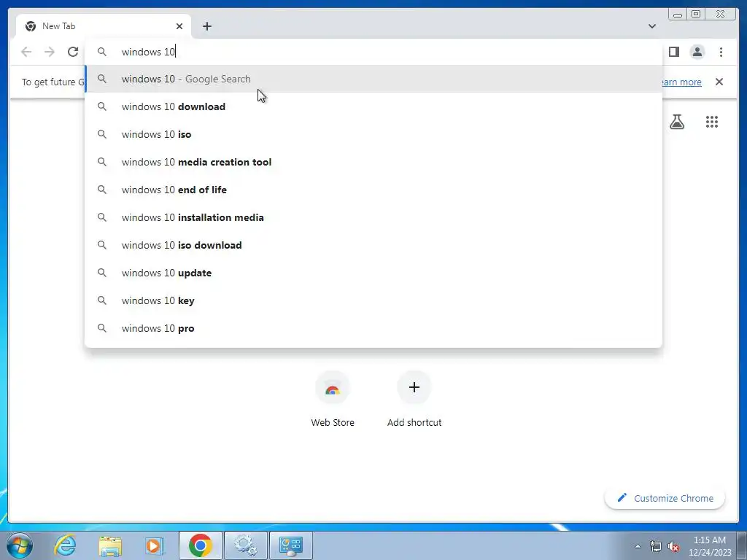Click the muted volume tray icon
This screenshot has width=747, height=560.
click(673, 546)
